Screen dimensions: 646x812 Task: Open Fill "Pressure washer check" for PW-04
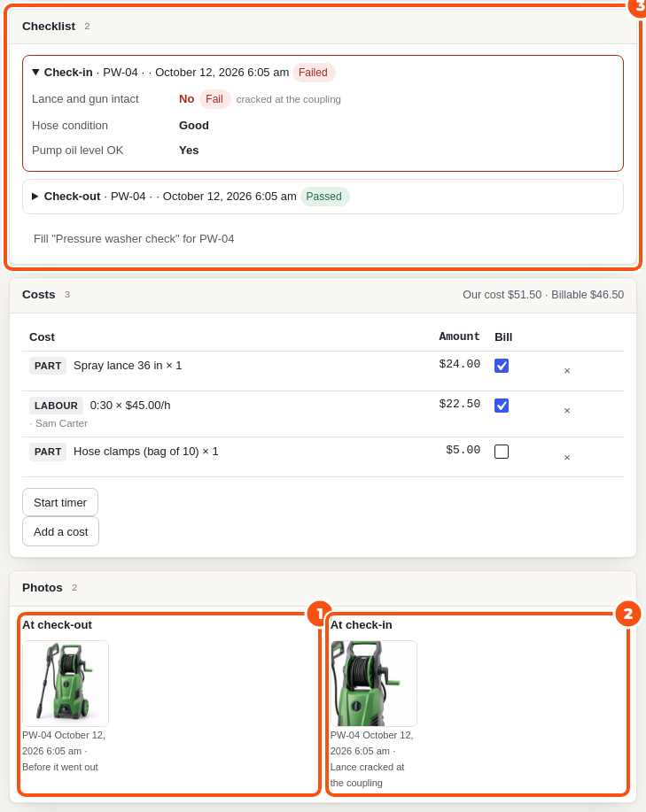(x=134, y=239)
